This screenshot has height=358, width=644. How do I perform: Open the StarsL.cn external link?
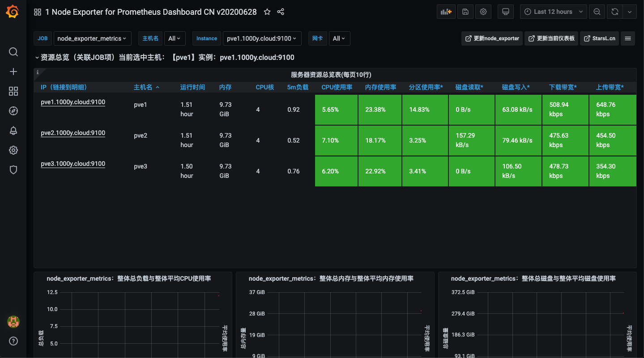point(600,38)
